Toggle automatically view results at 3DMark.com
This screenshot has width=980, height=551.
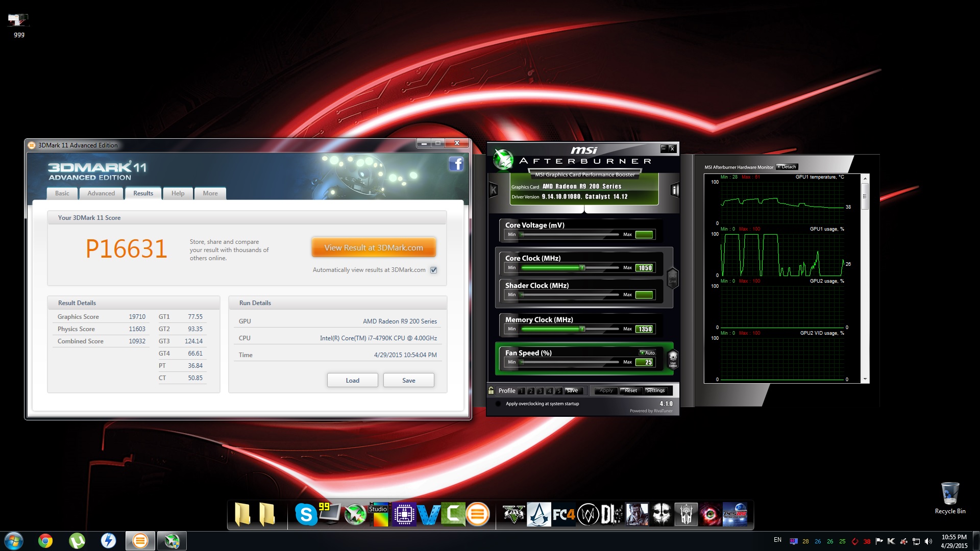[x=434, y=270]
